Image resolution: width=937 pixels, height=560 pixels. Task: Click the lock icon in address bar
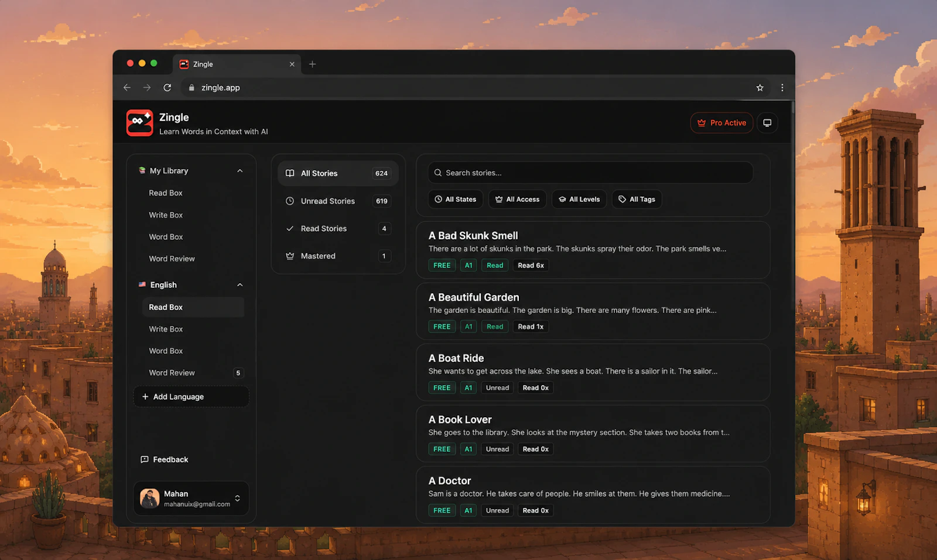click(191, 88)
